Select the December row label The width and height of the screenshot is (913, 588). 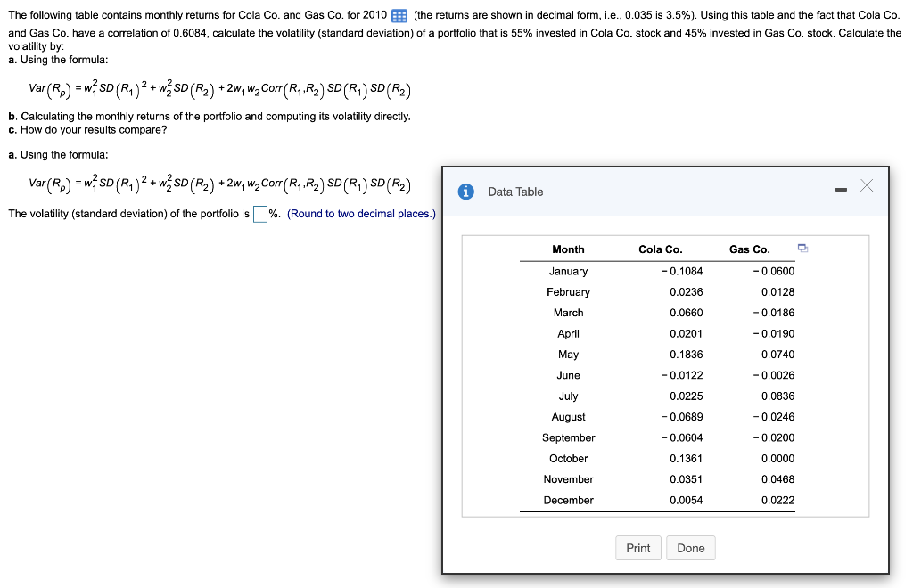[x=568, y=501]
